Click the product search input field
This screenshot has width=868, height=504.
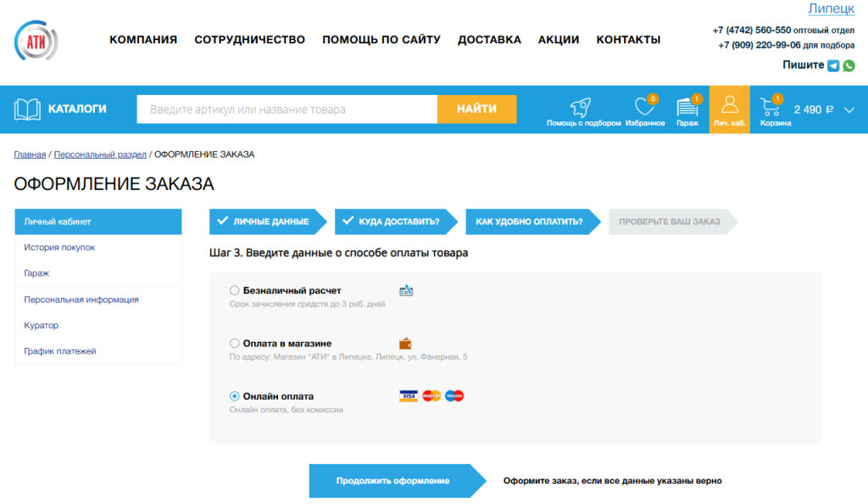pyautogui.click(x=287, y=109)
